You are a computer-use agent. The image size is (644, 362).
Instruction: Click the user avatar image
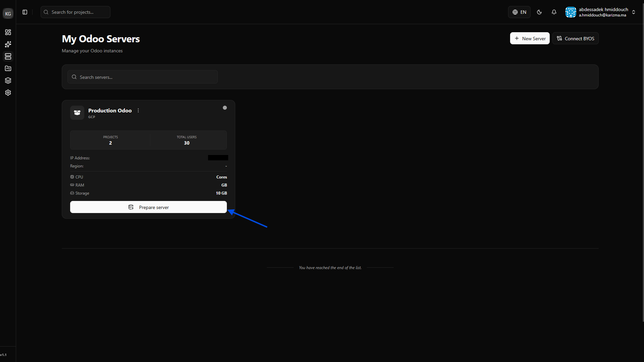[571, 12]
